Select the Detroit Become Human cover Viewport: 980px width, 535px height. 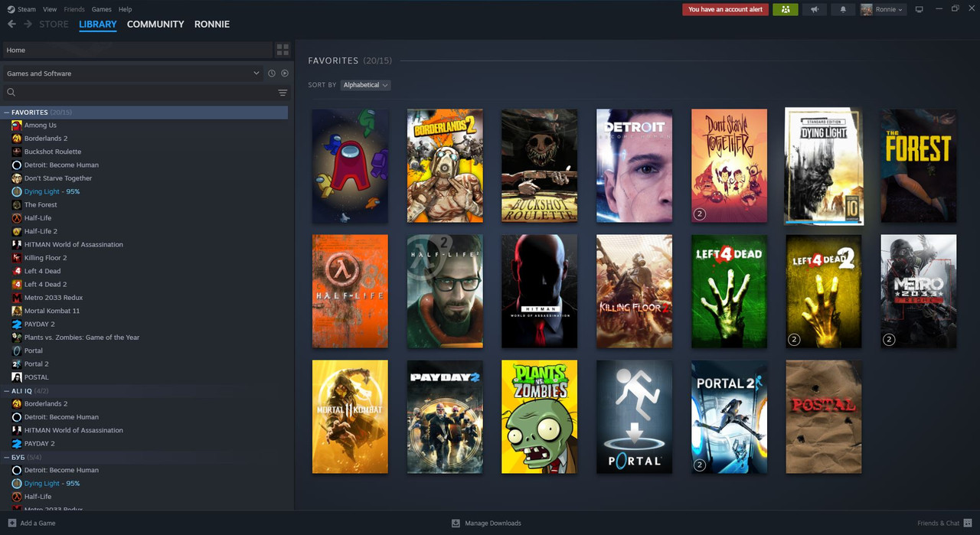[x=634, y=165]
